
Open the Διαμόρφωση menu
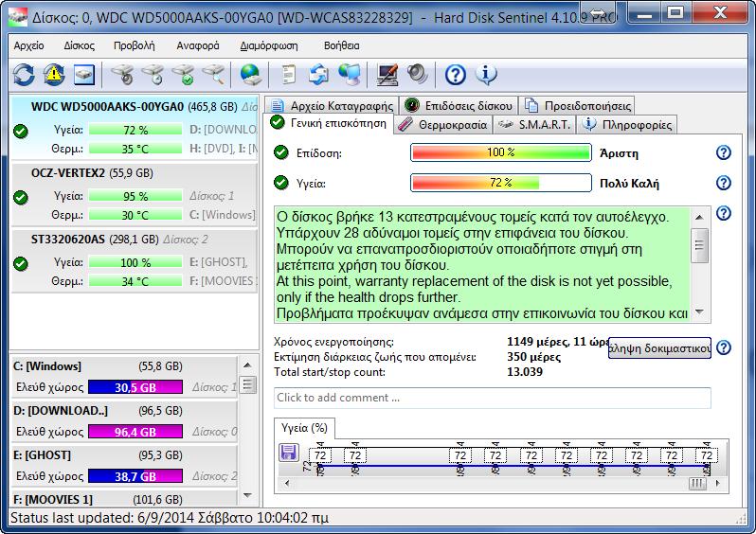pos(269,45)
